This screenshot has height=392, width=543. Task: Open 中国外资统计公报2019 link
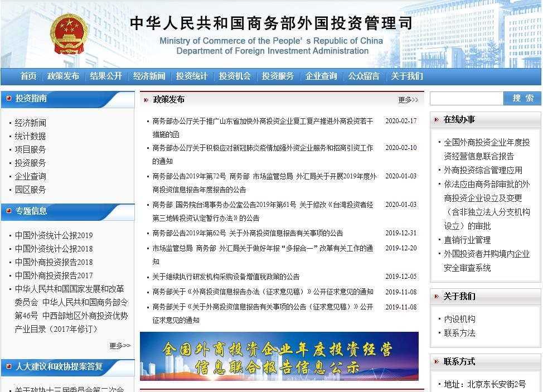click(x=54, y=235)
